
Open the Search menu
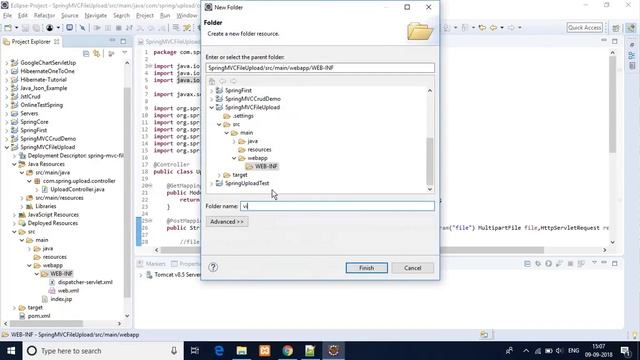(121, 16)
